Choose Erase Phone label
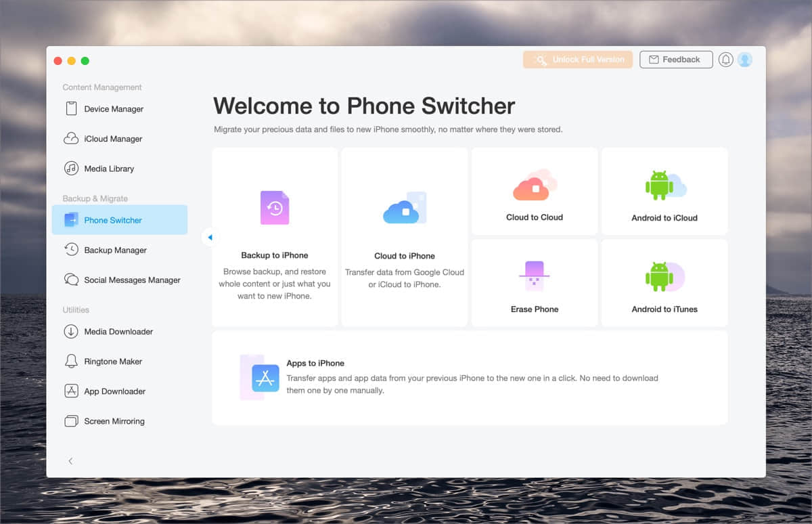Image resolution: width=812 pixels, height=524 pixels. (x=535, y=309)
